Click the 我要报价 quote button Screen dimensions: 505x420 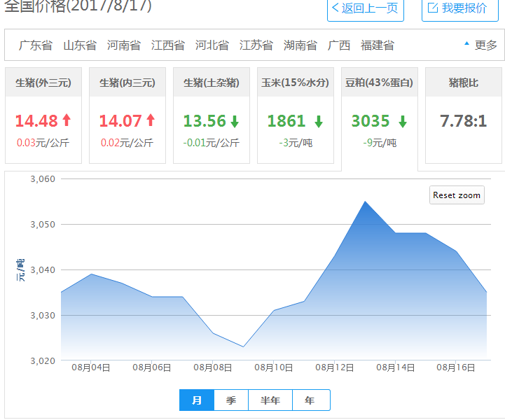460,9
